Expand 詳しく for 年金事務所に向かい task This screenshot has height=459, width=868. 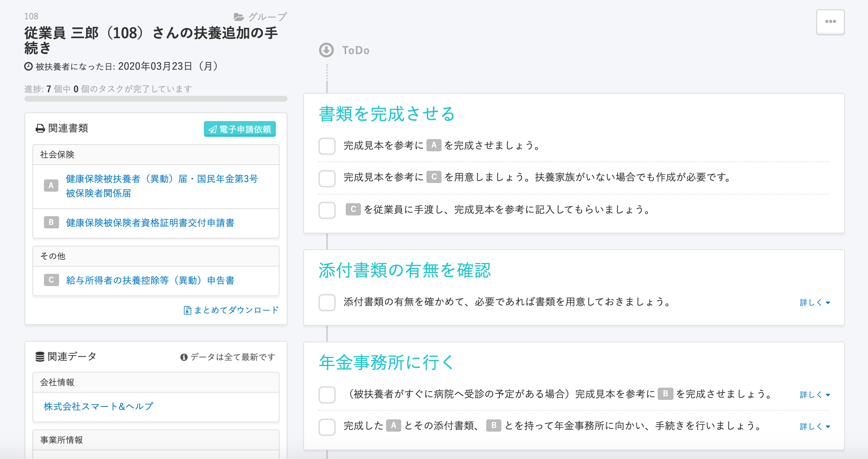815,427
